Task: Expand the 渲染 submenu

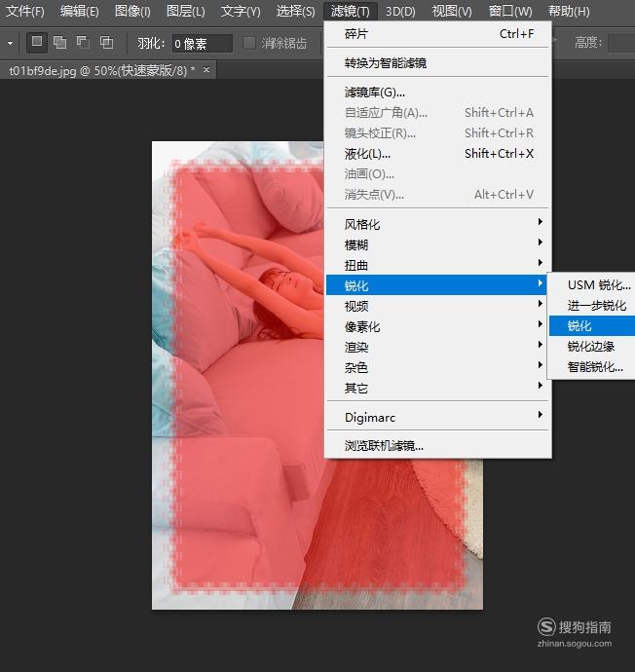Action: click(438, 347)
